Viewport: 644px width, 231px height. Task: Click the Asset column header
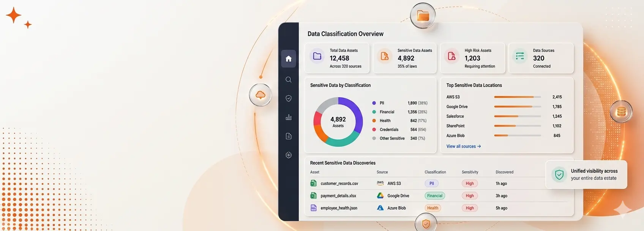coord(315,172)
